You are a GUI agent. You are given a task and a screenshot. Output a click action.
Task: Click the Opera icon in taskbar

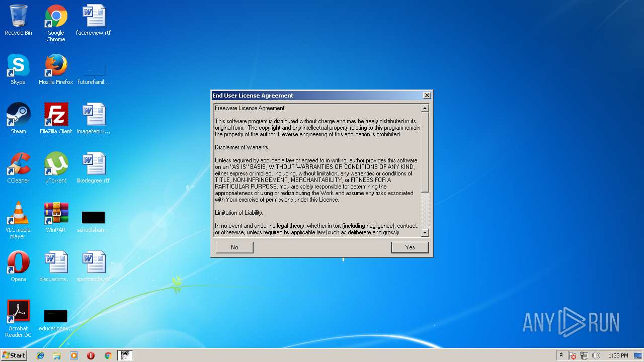click(91, 355)
